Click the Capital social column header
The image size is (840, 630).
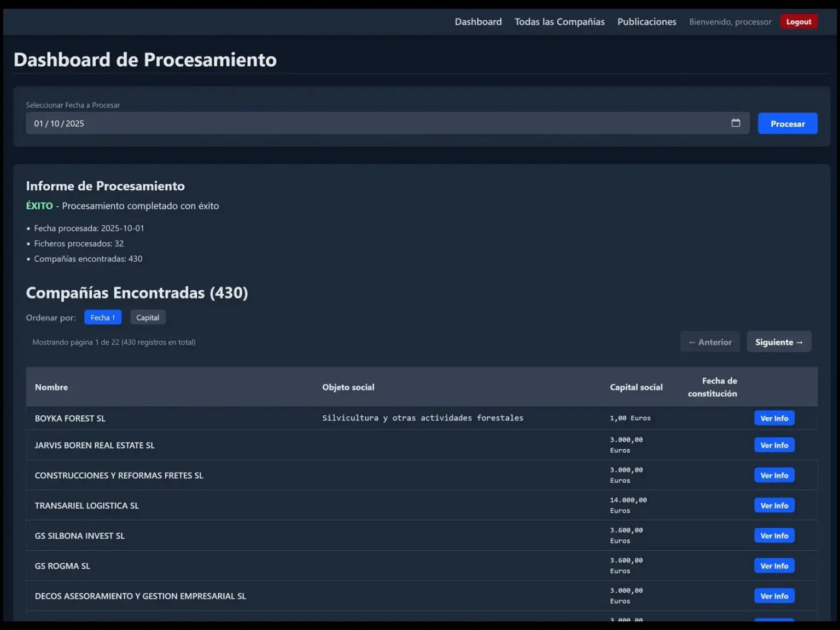point(636,387)
